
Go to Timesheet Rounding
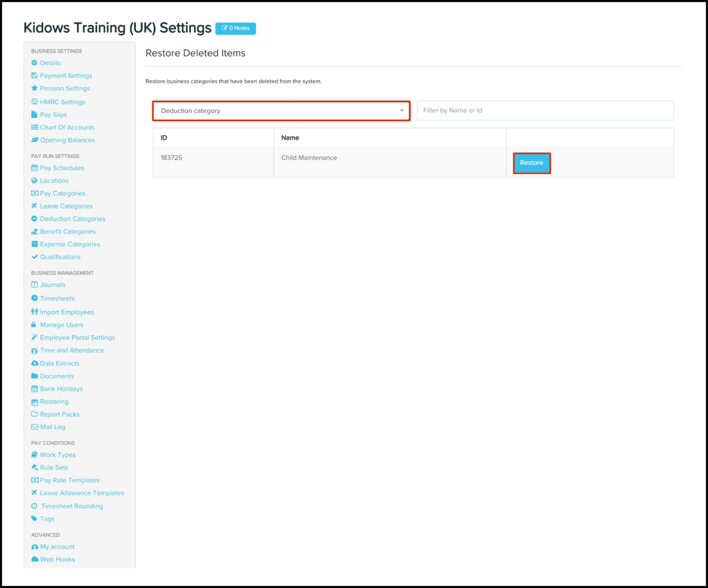click(72, 506)
